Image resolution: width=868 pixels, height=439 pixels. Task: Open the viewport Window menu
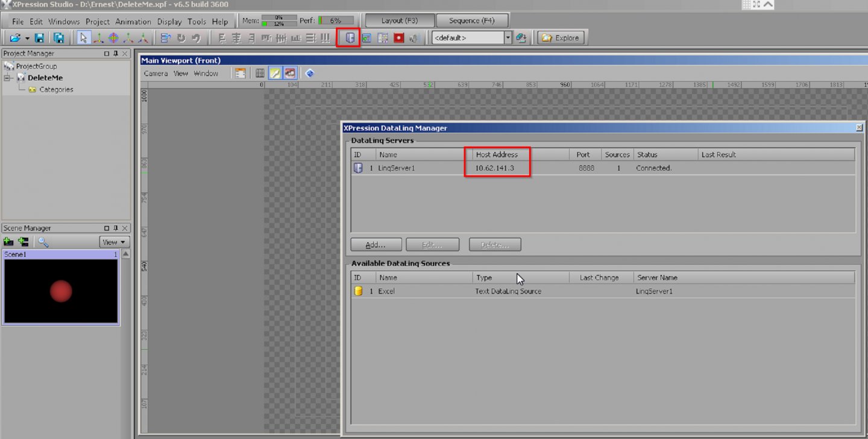[206, 74]
